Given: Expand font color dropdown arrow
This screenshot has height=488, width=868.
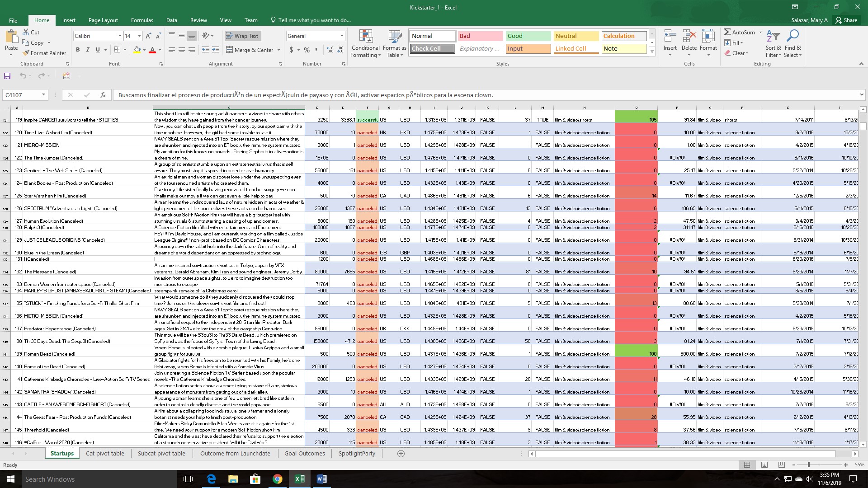Looking at the screenshot, I should (160, 50).
